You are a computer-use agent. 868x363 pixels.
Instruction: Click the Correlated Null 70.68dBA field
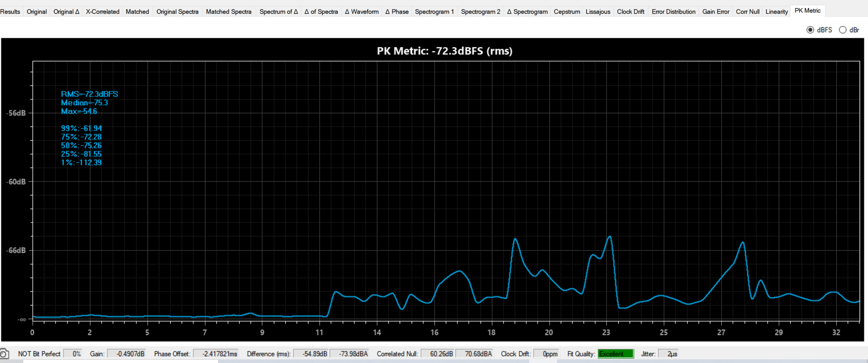tap(475, 354)
